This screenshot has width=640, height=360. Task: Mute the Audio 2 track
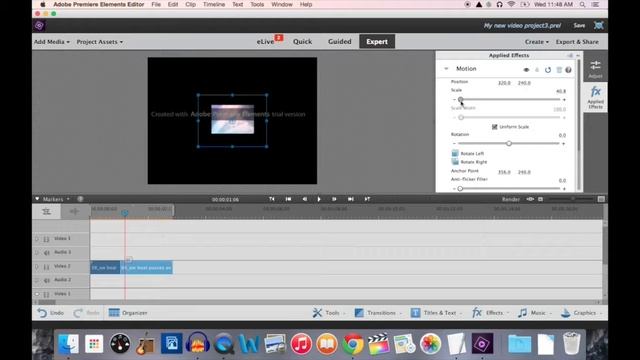click(47, 280)
